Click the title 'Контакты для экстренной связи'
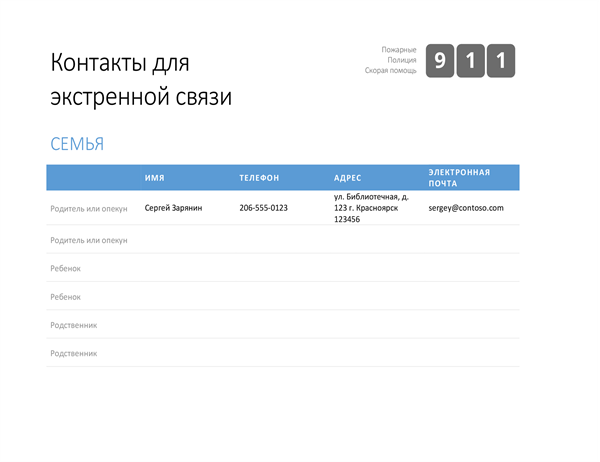This screenshot has width=600, height=462. pyautogui.click(x=141, y=79)
